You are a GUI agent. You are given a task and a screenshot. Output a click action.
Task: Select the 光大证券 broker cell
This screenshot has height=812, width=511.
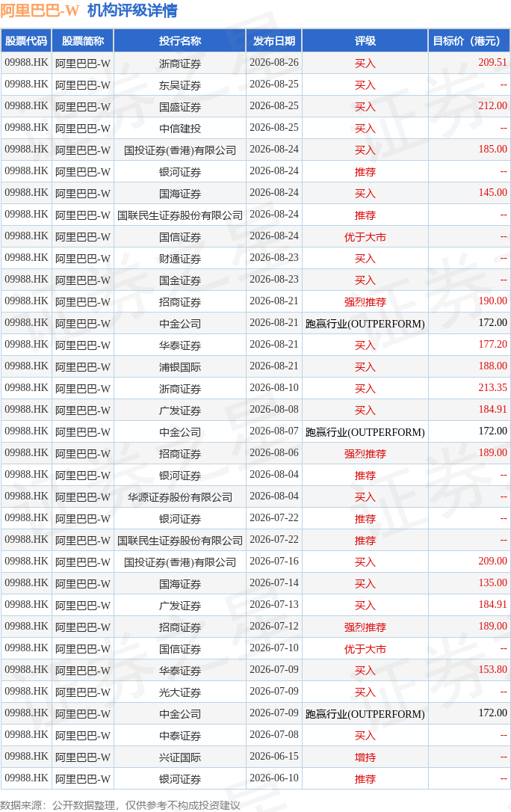coord(180,692)
